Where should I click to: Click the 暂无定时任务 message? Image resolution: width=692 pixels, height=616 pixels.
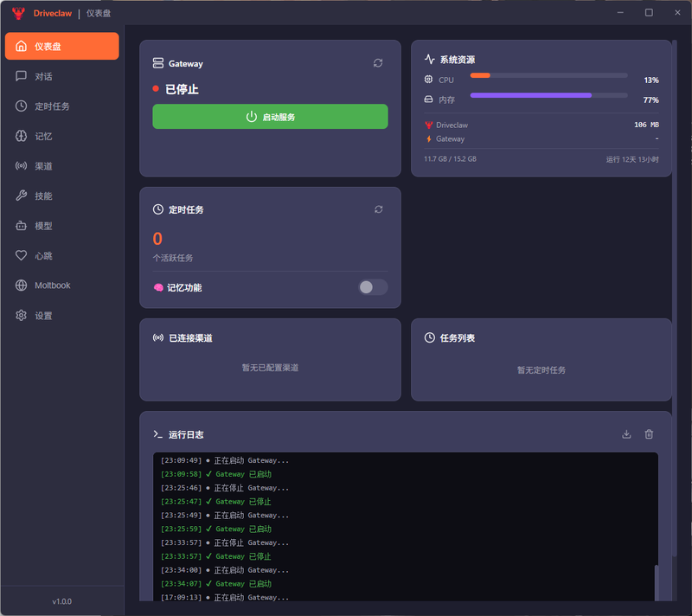(x=541, y=369)
